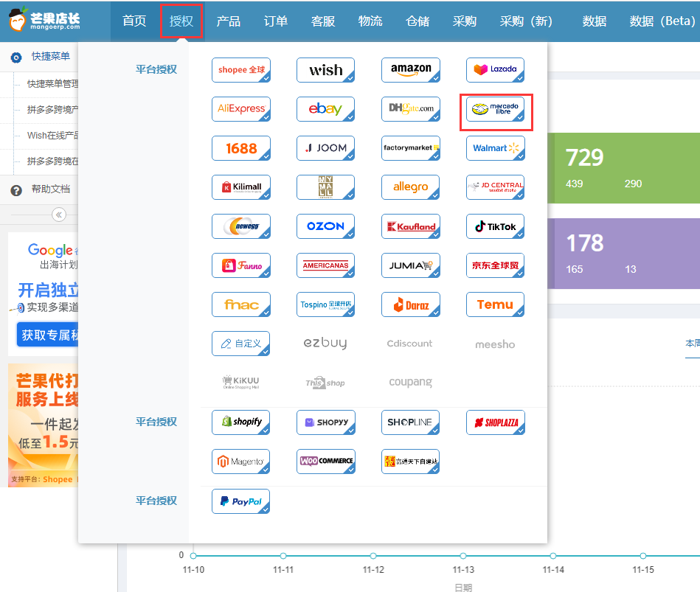Click the 自定义 custom authorization tile
The height and width of the screenshot is (592, 700).
pyautogui.click(x=241, y=344)
